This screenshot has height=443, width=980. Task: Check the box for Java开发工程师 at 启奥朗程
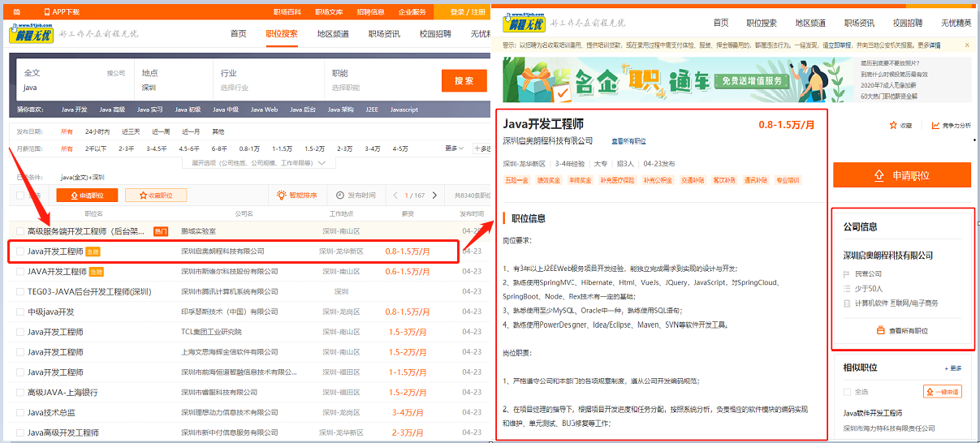20,252
